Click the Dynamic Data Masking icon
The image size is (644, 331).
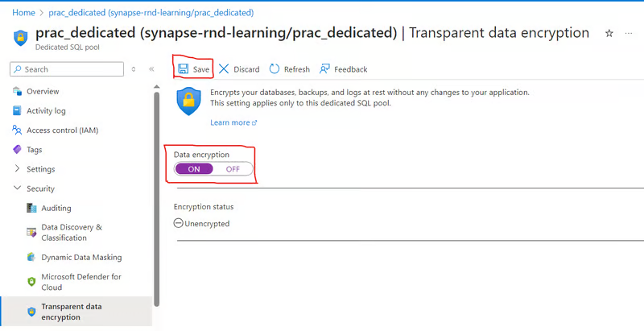pos(31,258)
